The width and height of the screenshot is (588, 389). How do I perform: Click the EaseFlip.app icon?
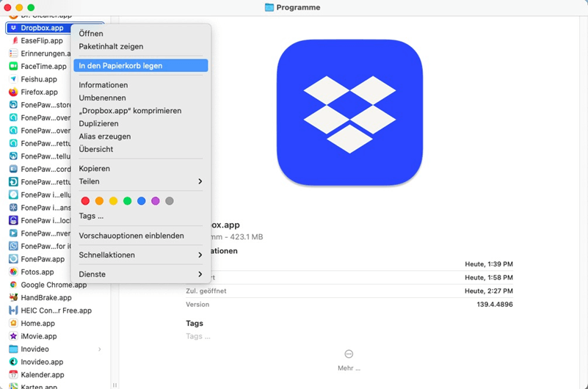tap(14, 40)
